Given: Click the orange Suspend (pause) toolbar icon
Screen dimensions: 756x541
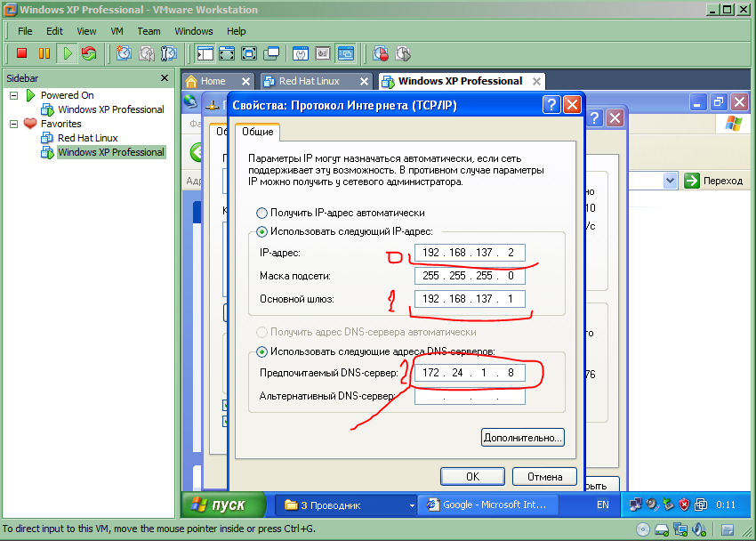Looking at the screenshot, I should (x=44, y=53).
